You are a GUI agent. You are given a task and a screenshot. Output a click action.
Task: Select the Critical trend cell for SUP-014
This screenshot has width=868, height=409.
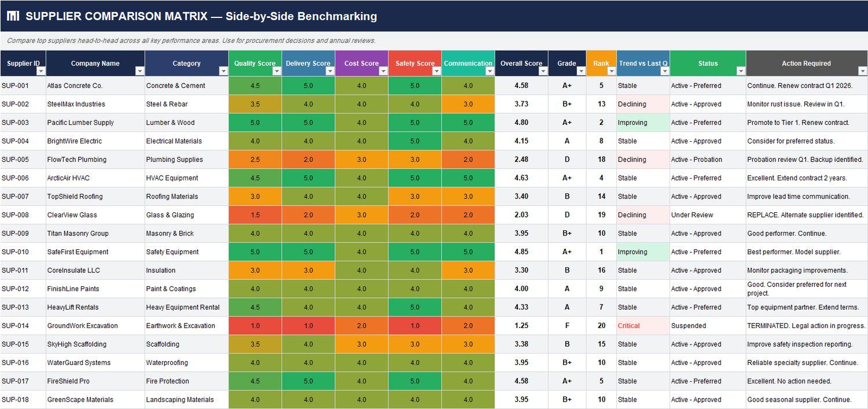tap(643, 326)
